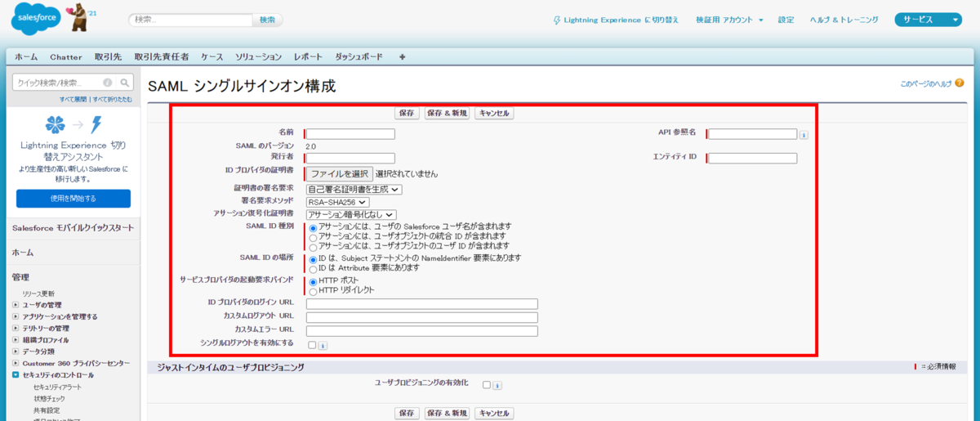Select radio: Salesforce ユーザ名が含まれます
Viewport: 980px width, 421px height.
313,227
